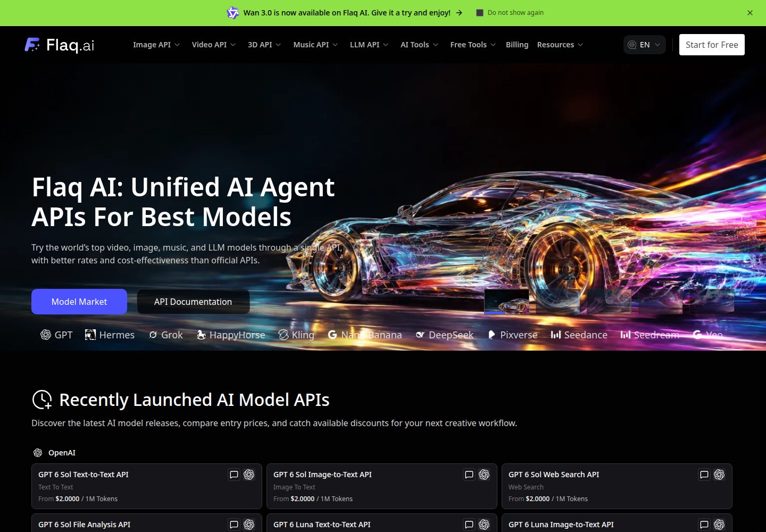Click the Start for Free button

coord(712,45)
